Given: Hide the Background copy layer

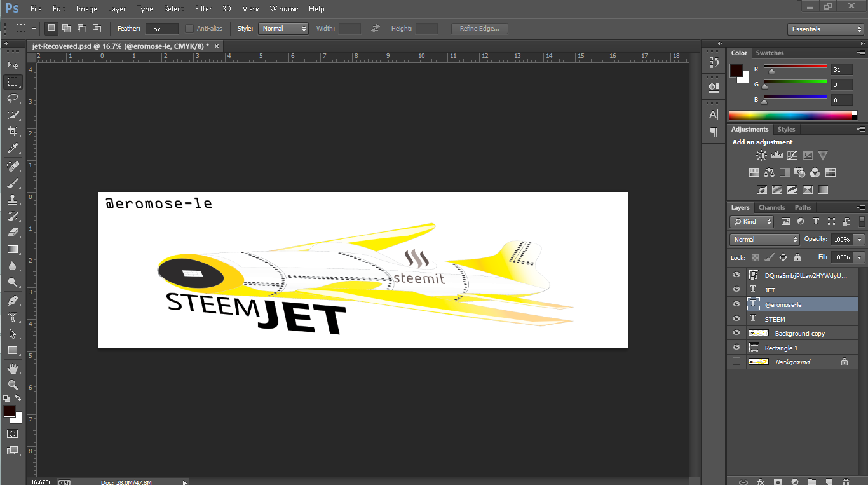Looking at the screenshot, I should (736, 333).
